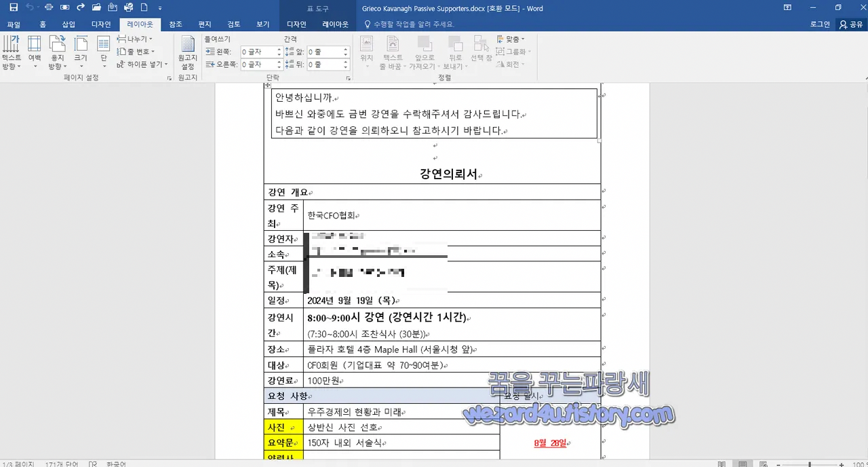
Task: Choose 용지 방향 page orientation
Action: click(x=57, y=53)
